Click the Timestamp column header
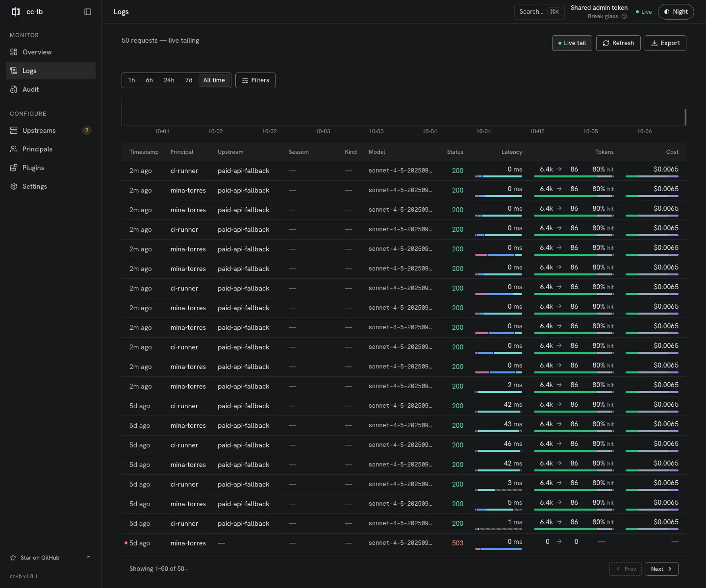 coord(144,152)
